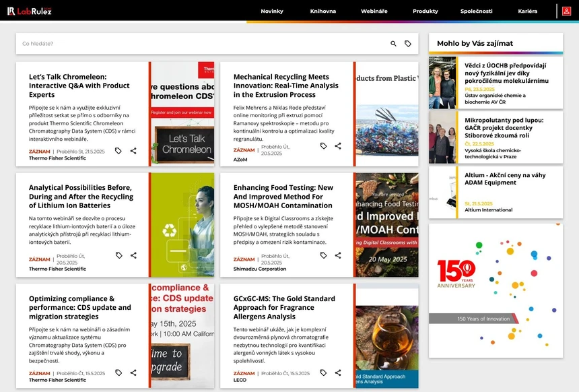Viewport: 579px width, 392px height.
Task: Click tag icon on Mechanical Recycling card
Action: [323, 146]
